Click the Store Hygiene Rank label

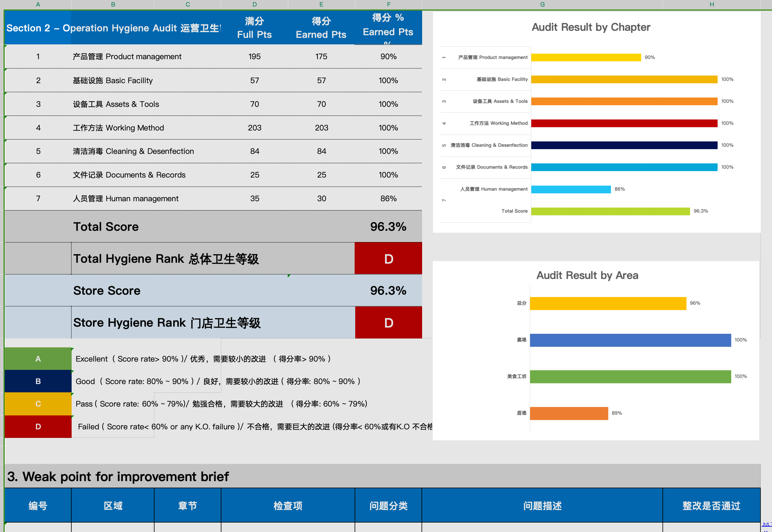pos(167,323)
